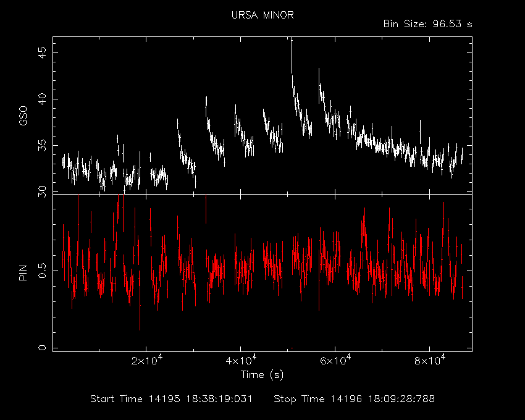
Task: Click the Time (s) x-axis label
Action: coord(262,374)
